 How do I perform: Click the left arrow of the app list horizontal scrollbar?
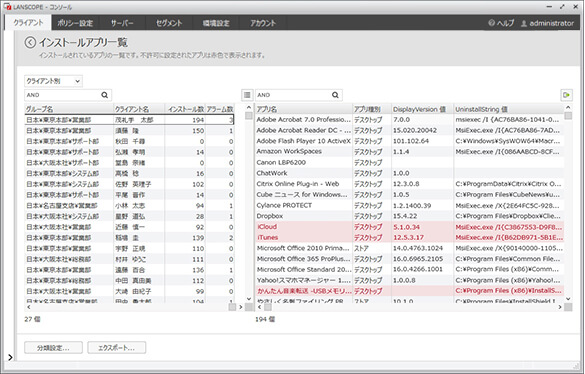click(259, 307)
